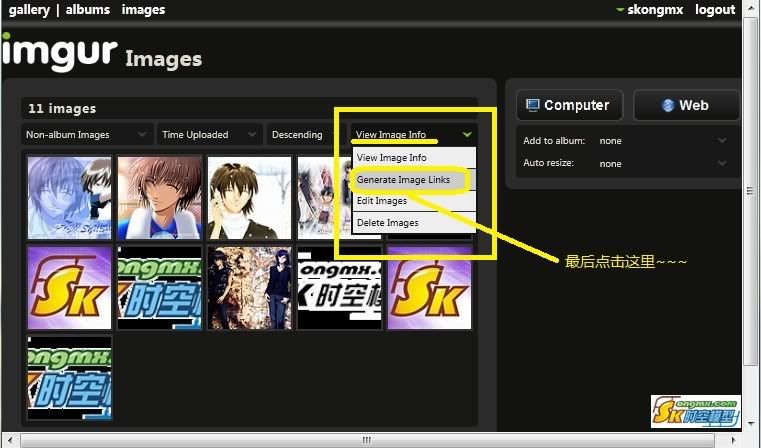Screen dimensions: 761x448
Task: Choose Generate Image Links from the menu
Action: pyautogui.click(x=414, y=180)
